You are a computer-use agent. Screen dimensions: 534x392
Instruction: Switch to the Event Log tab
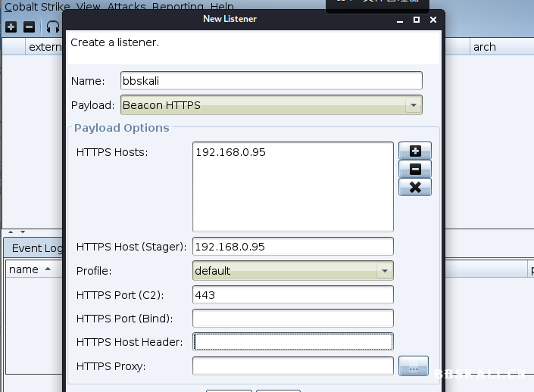36,248
